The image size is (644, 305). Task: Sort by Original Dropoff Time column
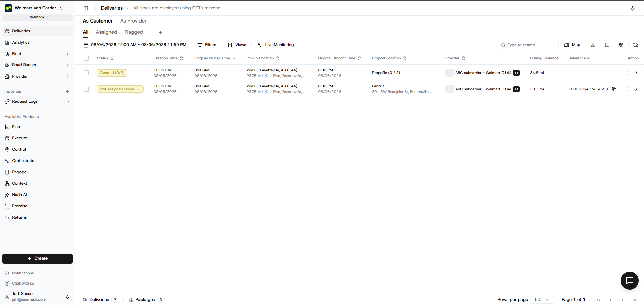coord(339,58)
